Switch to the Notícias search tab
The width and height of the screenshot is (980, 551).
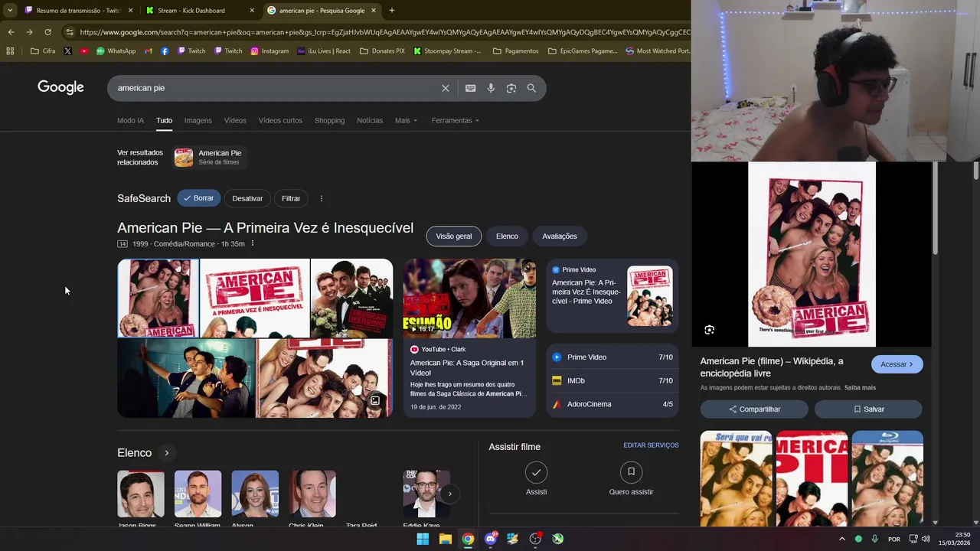point(370,120)
